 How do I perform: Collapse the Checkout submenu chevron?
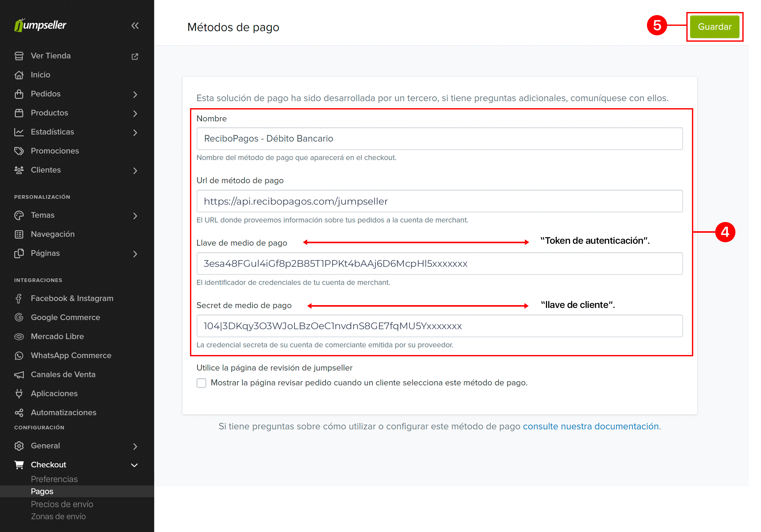coord(135,465)
